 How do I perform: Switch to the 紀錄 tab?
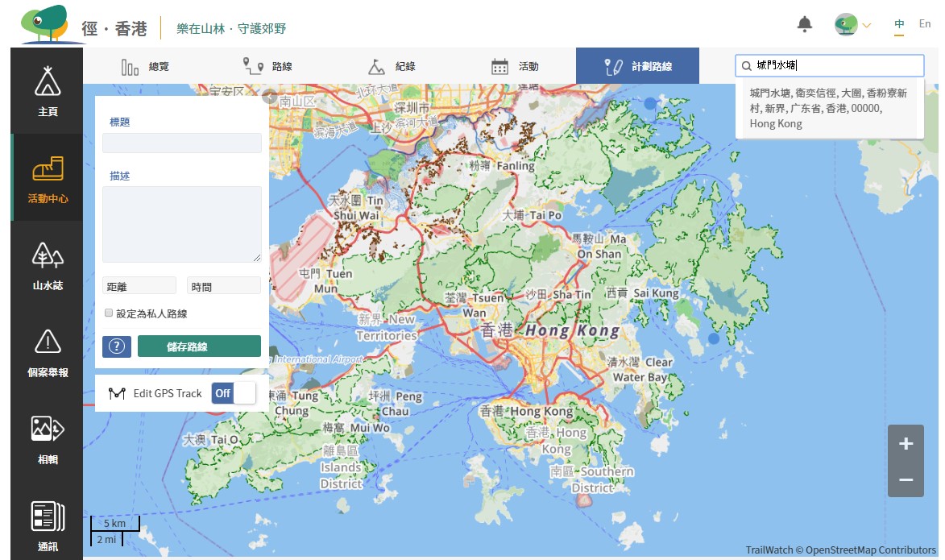click(391, 66)
